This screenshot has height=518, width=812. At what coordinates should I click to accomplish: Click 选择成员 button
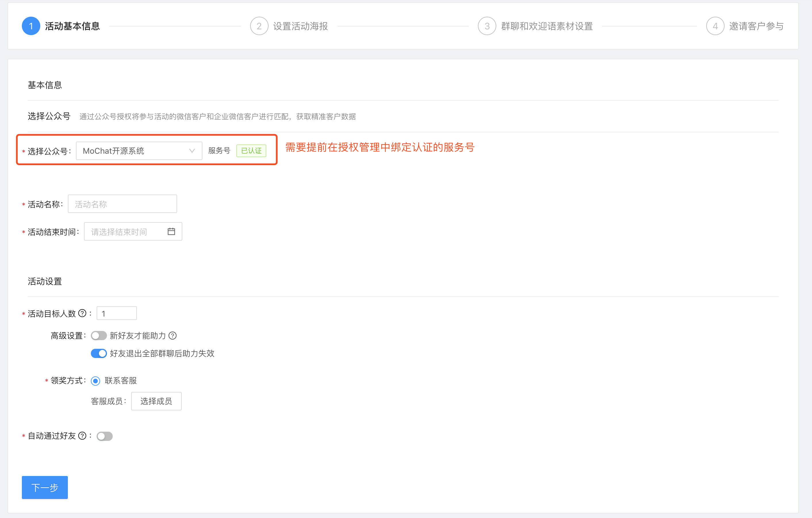click(156, 401)
